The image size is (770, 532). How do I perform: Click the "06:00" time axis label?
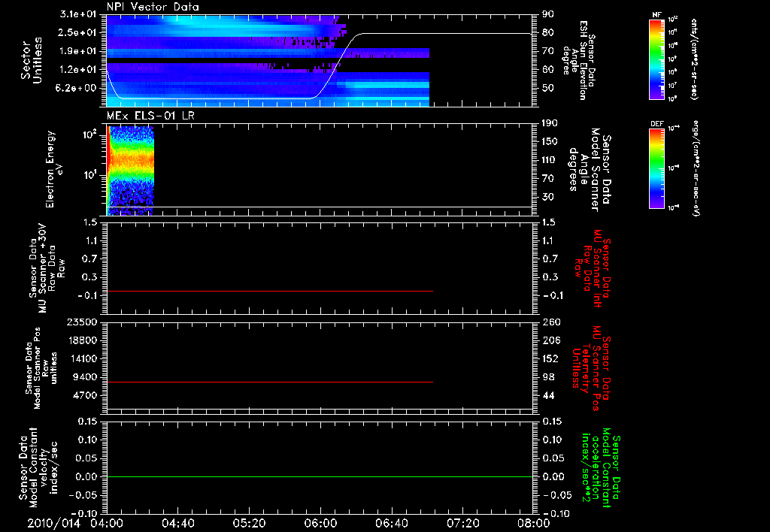tap(320, 523)
